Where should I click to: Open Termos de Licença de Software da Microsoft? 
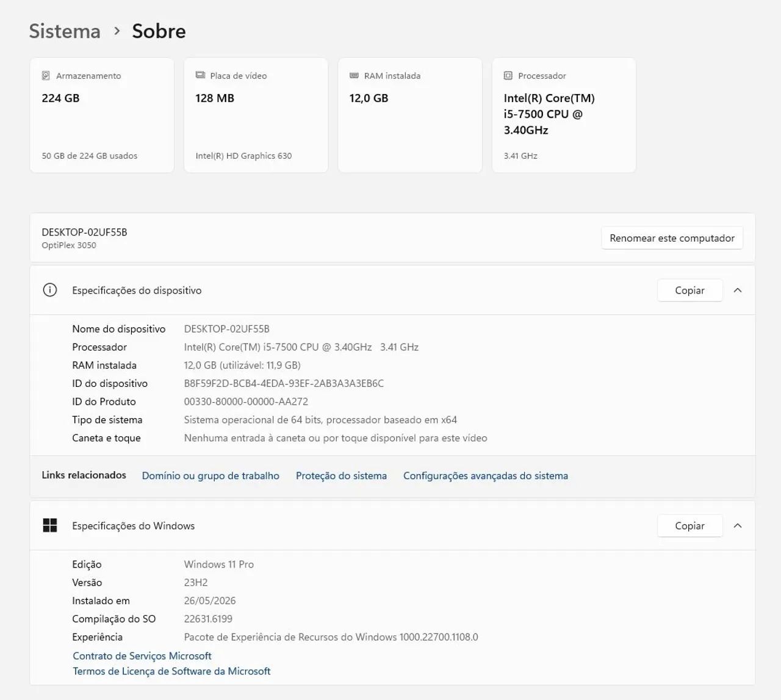tap(171, 671)
